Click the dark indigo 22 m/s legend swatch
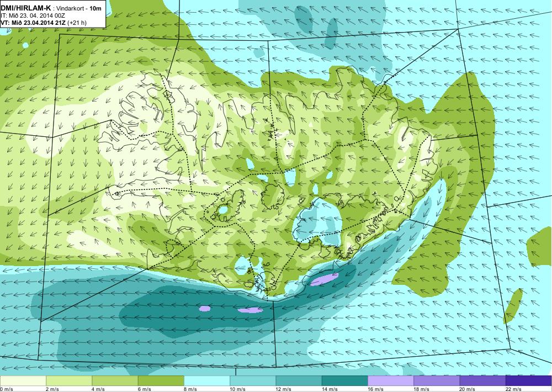The width and height of the screenshot is (552, 392). pos(529,381)
